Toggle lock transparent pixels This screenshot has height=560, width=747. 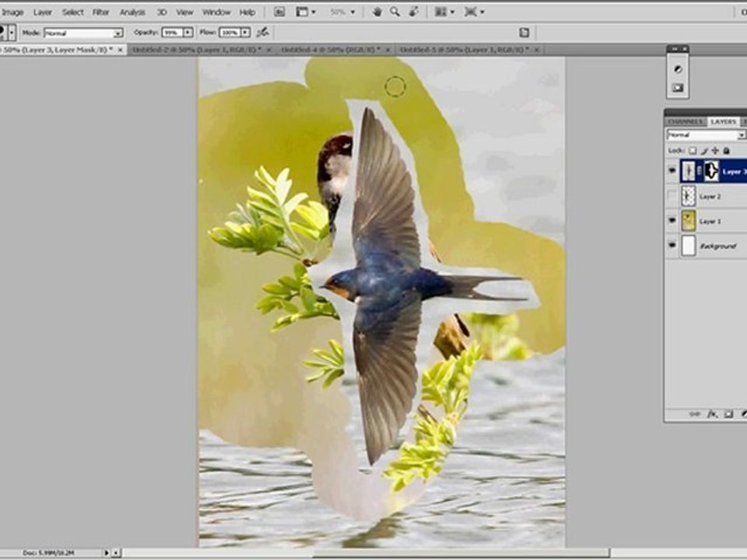click(x=693, y=150)
